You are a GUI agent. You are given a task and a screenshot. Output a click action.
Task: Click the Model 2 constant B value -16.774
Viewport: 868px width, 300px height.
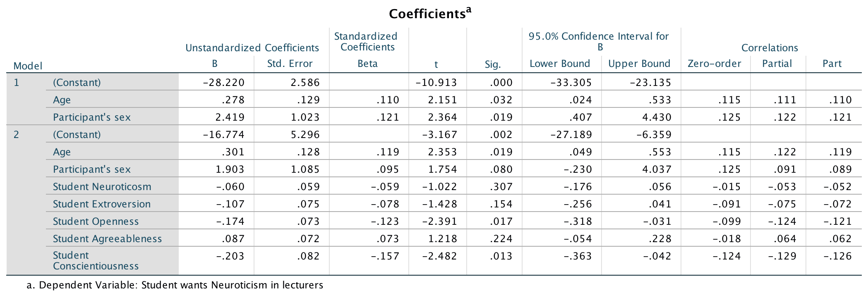(x=223, y=135)
